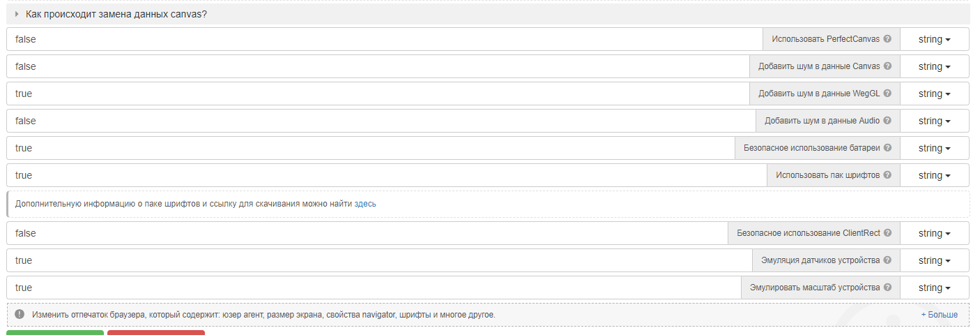
Task: Click the green button at the bottom
Action: (x=55, y=332)
